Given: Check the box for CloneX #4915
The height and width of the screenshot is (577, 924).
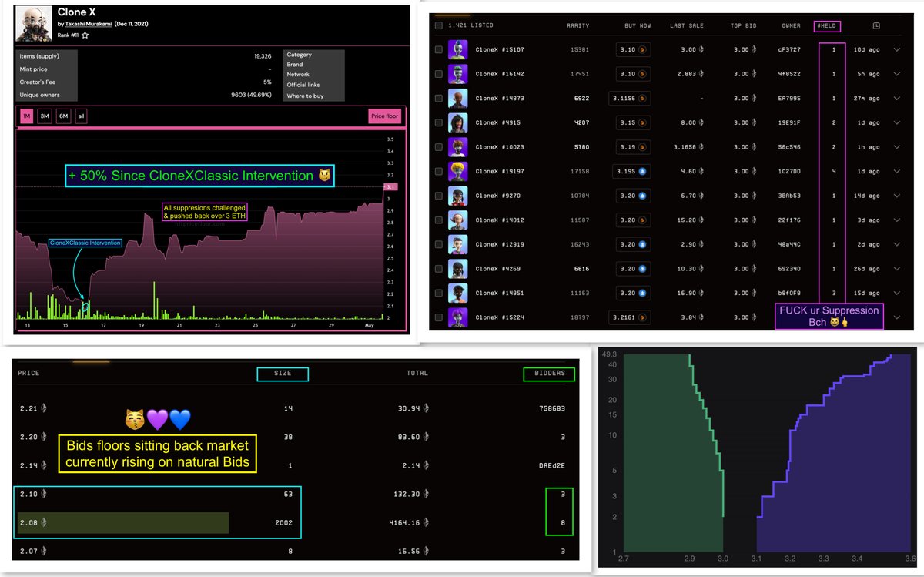Looking at the screenshot, I should click(x=438, y=123).
